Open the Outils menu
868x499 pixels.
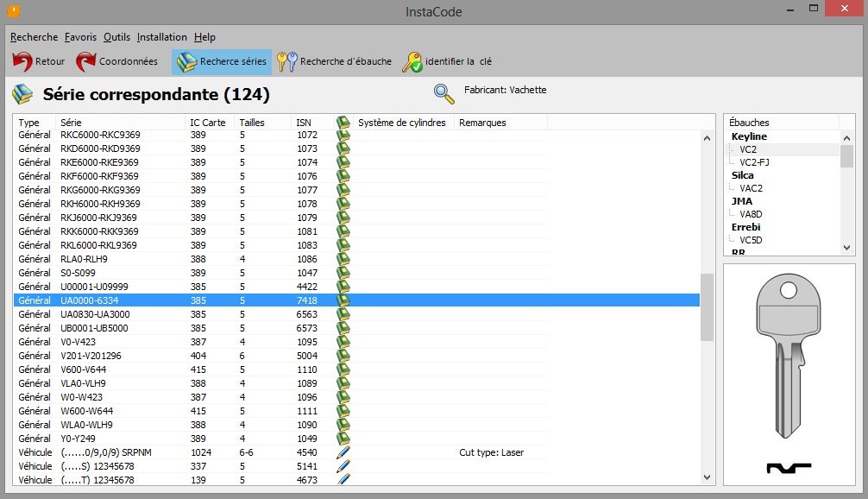(116, 37)
